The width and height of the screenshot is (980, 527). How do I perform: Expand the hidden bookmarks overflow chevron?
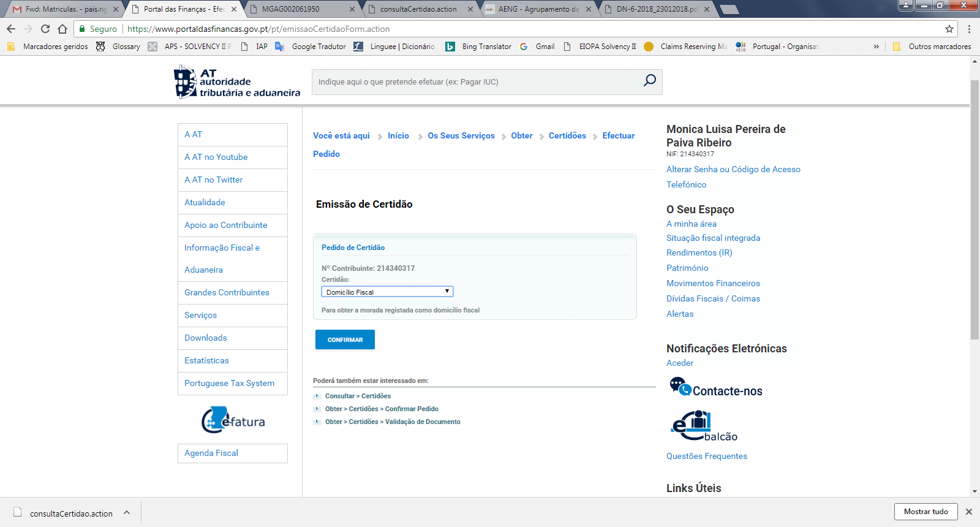pyautogui.click(x=876, y=47)
